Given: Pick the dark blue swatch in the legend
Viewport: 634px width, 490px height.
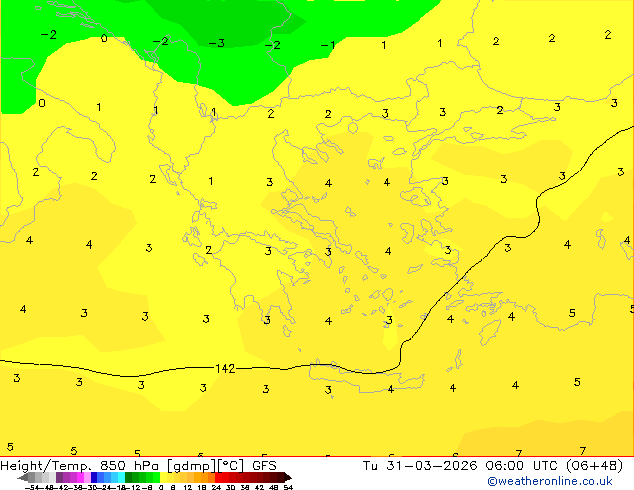Looking at the screenshot, I should (x=94, y=478).
